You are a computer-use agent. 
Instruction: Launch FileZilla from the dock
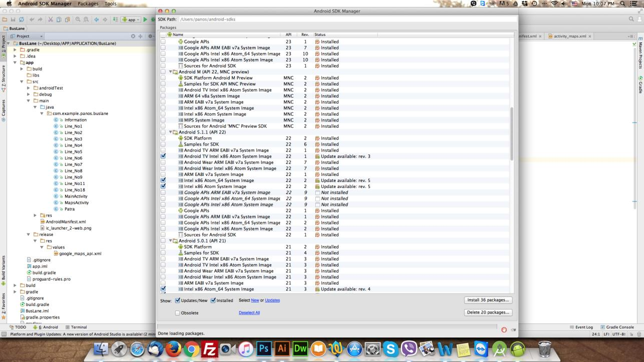click(209, 349)
